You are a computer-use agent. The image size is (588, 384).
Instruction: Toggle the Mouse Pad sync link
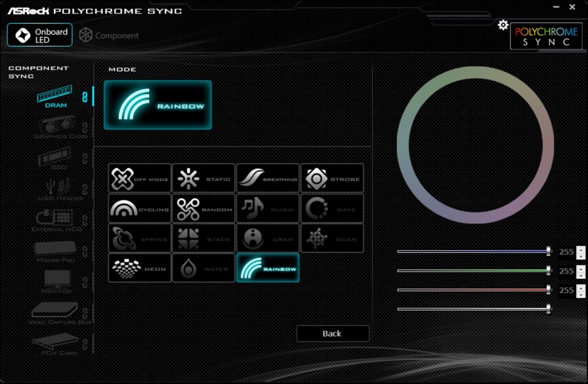pos(85,251)
